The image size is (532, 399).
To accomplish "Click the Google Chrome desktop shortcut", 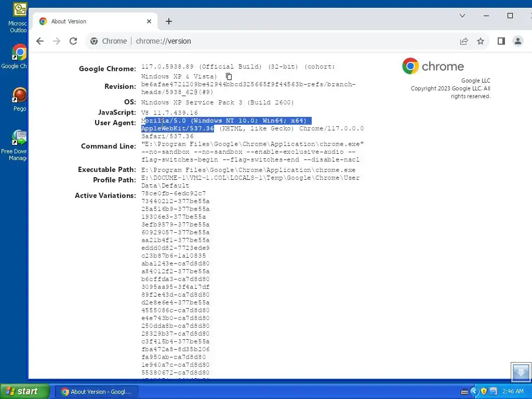I will point(15,57).
